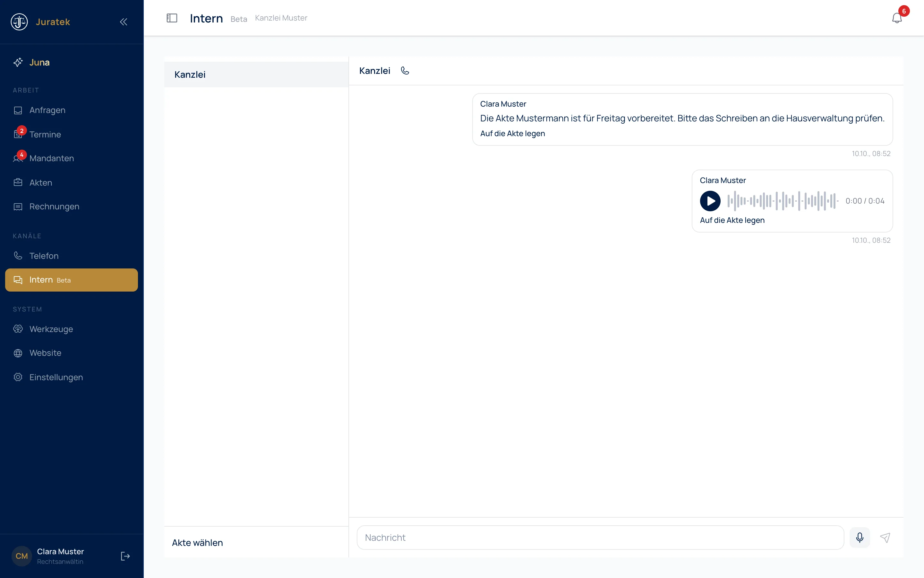Click the CM user avatar

point(22,556)
